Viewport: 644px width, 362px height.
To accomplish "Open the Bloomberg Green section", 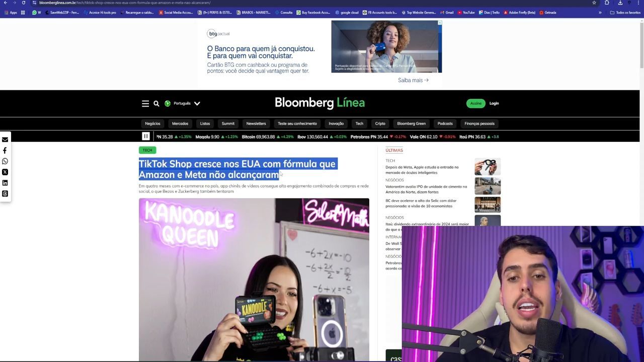I will coord(411,124).
